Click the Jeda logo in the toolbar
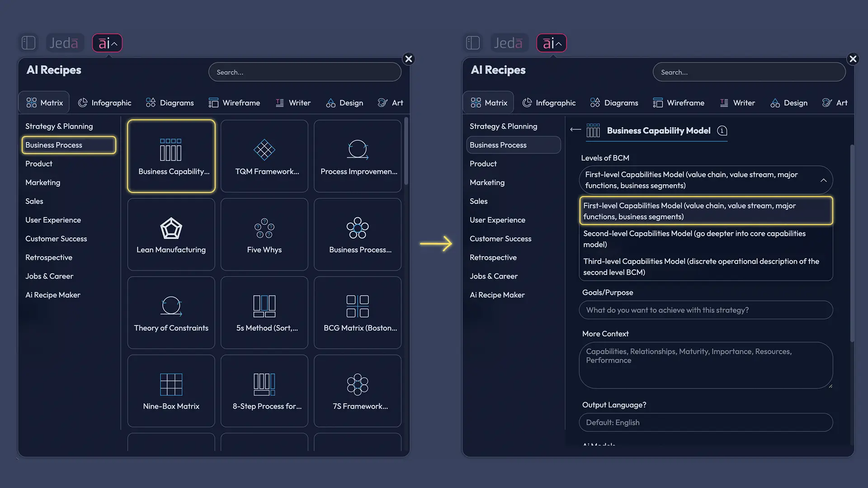The height and width of the screenshot is (488, 868). point(65,42)
